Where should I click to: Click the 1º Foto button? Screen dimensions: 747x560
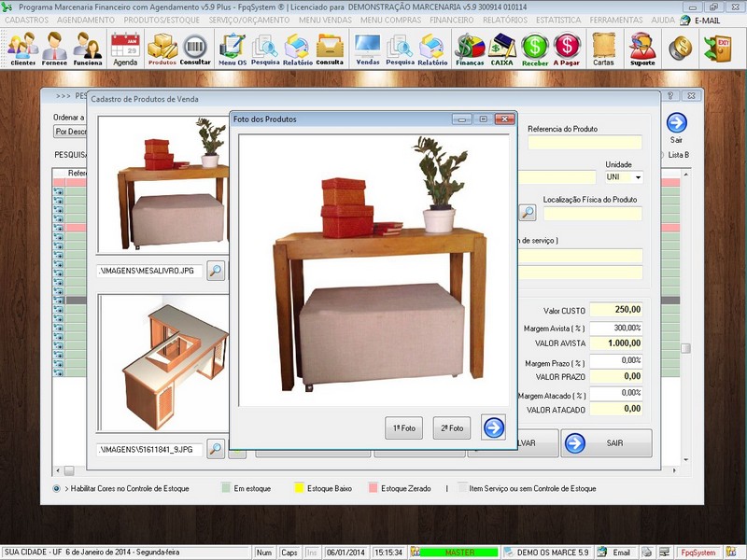click(x=403, y=429)
